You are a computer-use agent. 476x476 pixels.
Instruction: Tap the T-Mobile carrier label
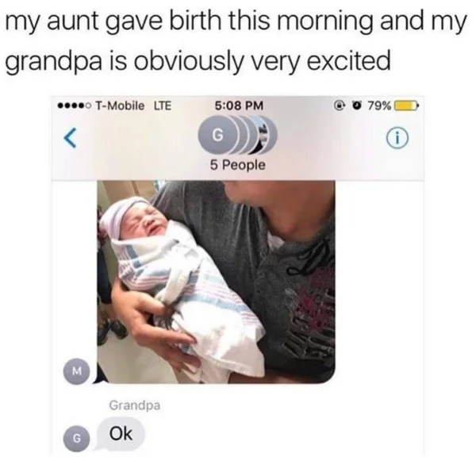click(121, 106)
